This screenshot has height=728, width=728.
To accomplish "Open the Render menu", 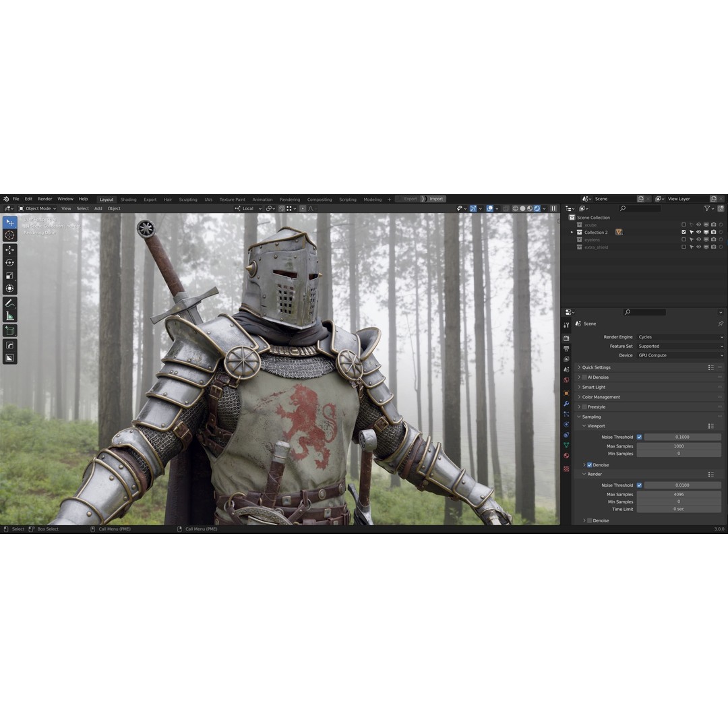I will click(45, 199).
